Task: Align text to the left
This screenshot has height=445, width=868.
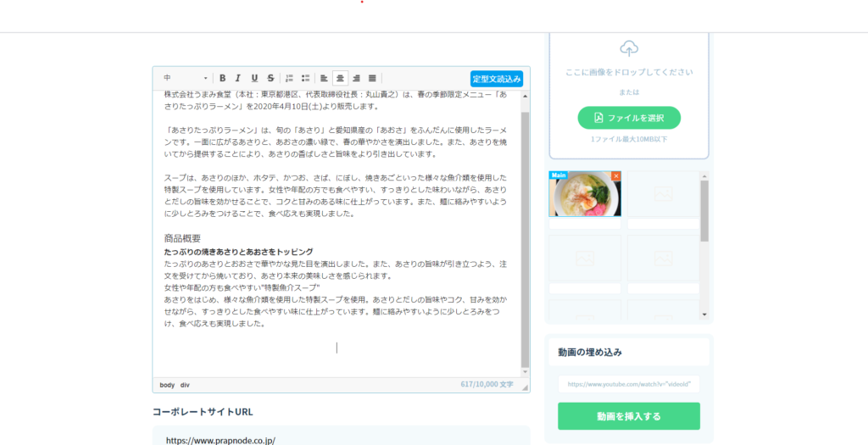Action: coord(325,78)
